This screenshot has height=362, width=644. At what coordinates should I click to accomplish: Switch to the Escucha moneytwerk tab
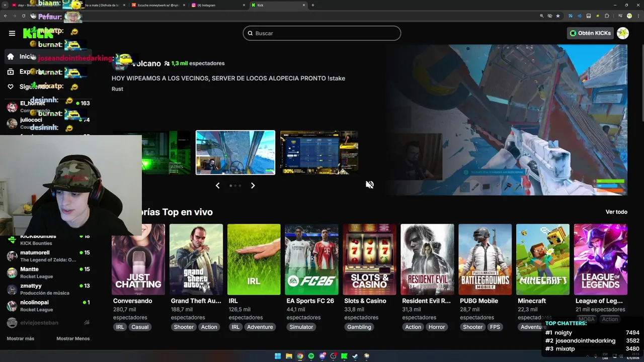point(158,5)
